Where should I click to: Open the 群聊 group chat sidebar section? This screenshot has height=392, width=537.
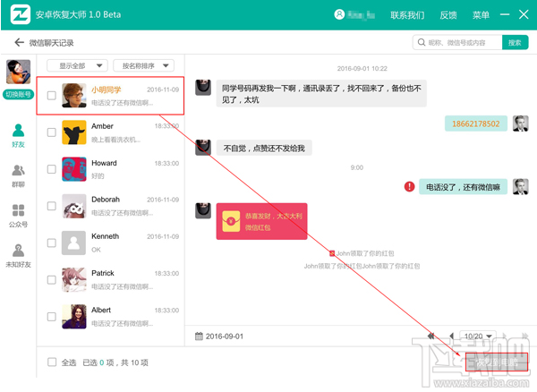pos(18,176)
